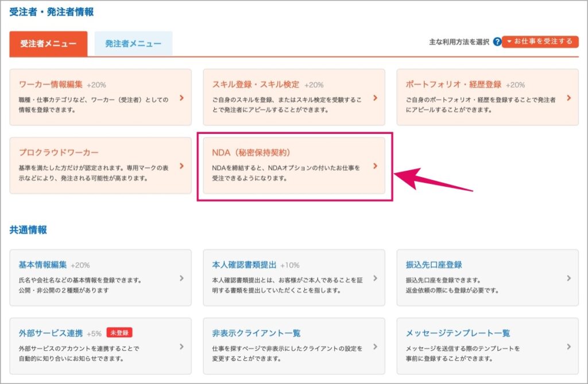Screen dimensions: 588x384
Task: Open the 基本情報編集 link
Action: [x=42, y=264]
